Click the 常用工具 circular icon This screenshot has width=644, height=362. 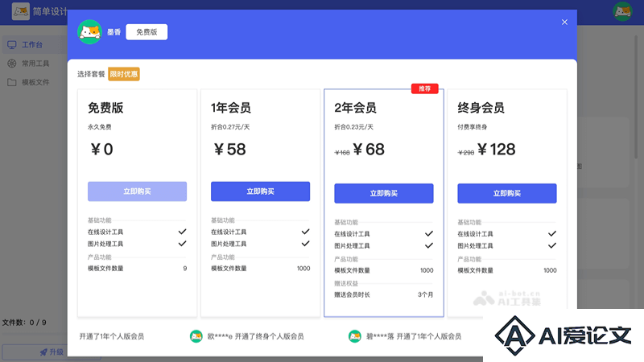12,64
